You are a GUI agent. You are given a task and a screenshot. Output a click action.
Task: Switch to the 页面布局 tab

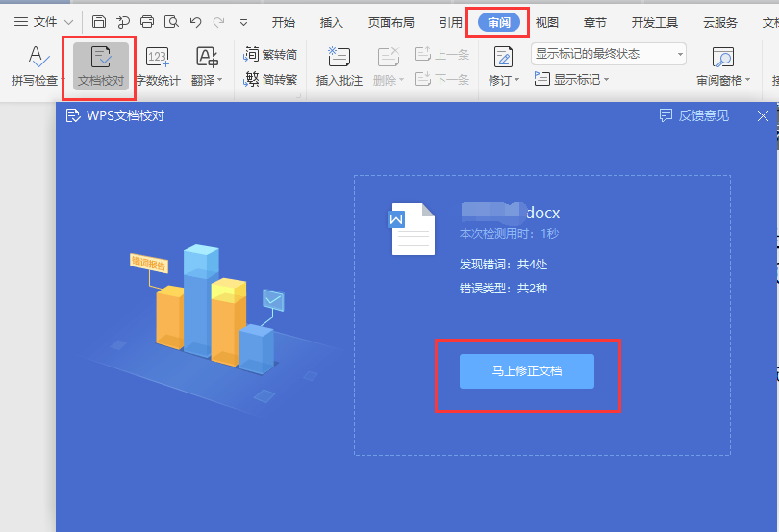(x=391, y=22)
